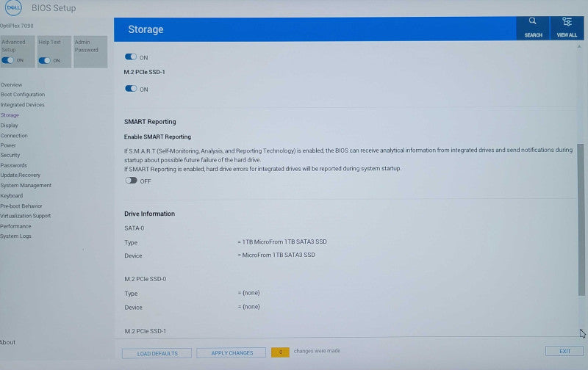Click the Enable SMART Reporting label
The image size is (588, 370).
[x=157, y=137]
